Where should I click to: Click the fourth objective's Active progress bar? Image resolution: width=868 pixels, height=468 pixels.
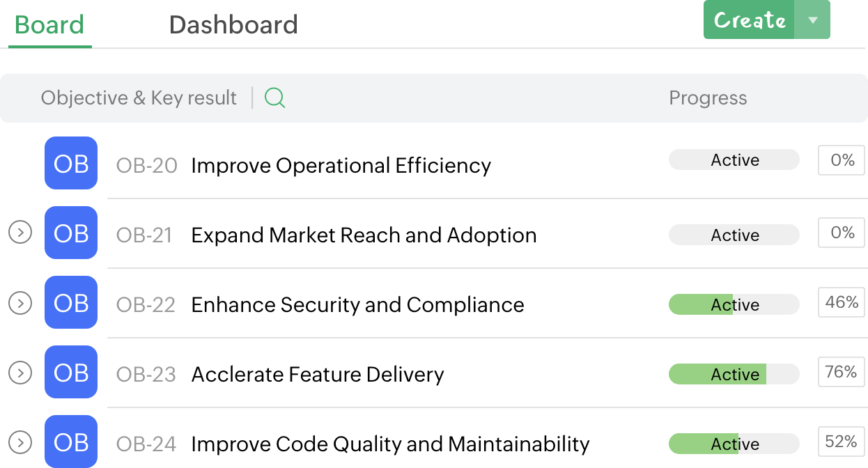pos(734,375)
